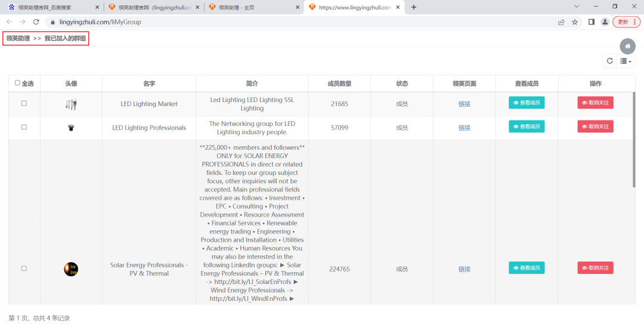Switch to the 领英助理 - 主页 tab
The height and width of the screenshot is (327, 644).
pos(253,7)
